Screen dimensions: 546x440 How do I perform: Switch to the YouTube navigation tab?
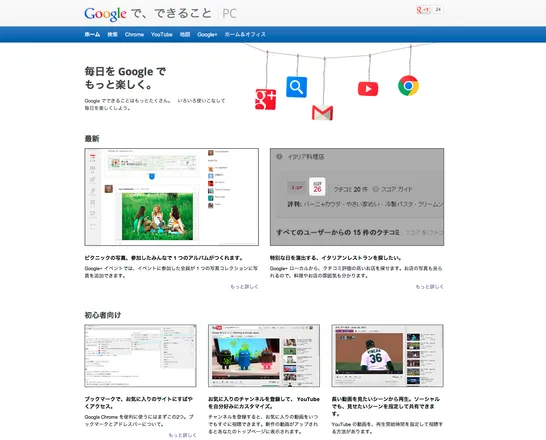[x=162, y=34]
